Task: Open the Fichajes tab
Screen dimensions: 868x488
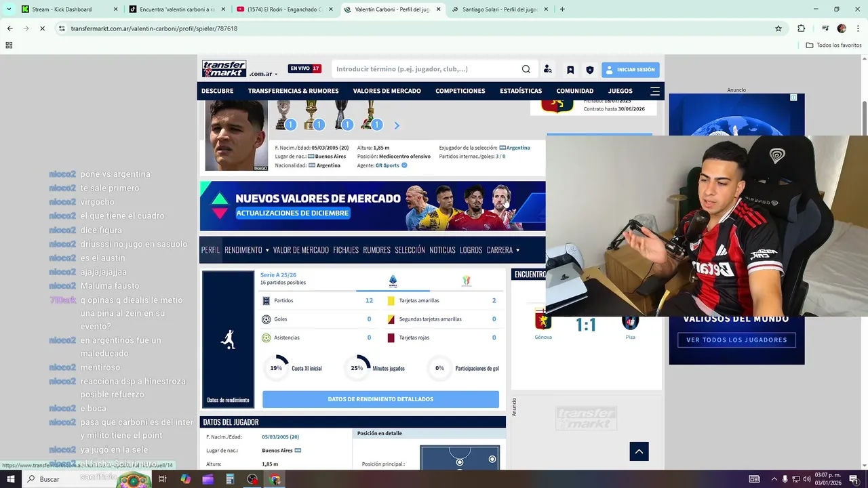Action: click(x=346, y=250)
